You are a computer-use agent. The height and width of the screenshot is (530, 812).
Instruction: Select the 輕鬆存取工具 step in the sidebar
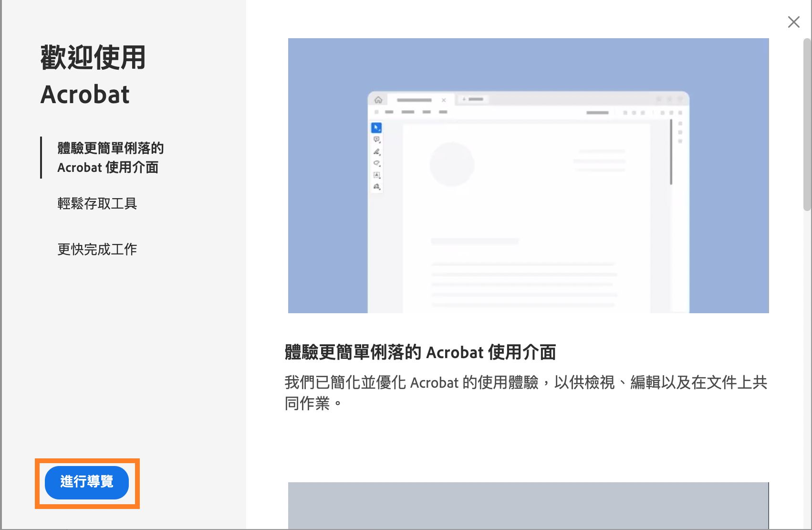[97, 203]
